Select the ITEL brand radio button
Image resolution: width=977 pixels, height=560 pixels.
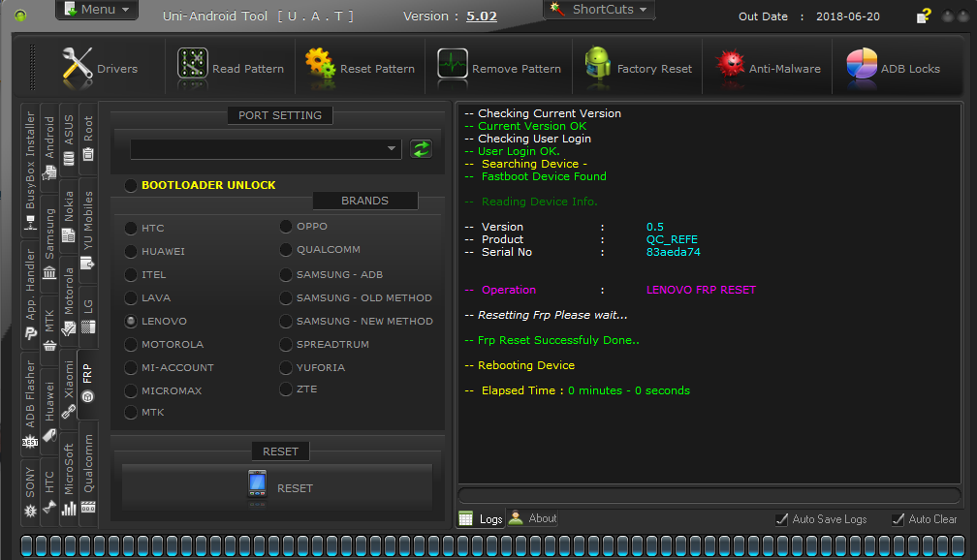pos(131,275)
